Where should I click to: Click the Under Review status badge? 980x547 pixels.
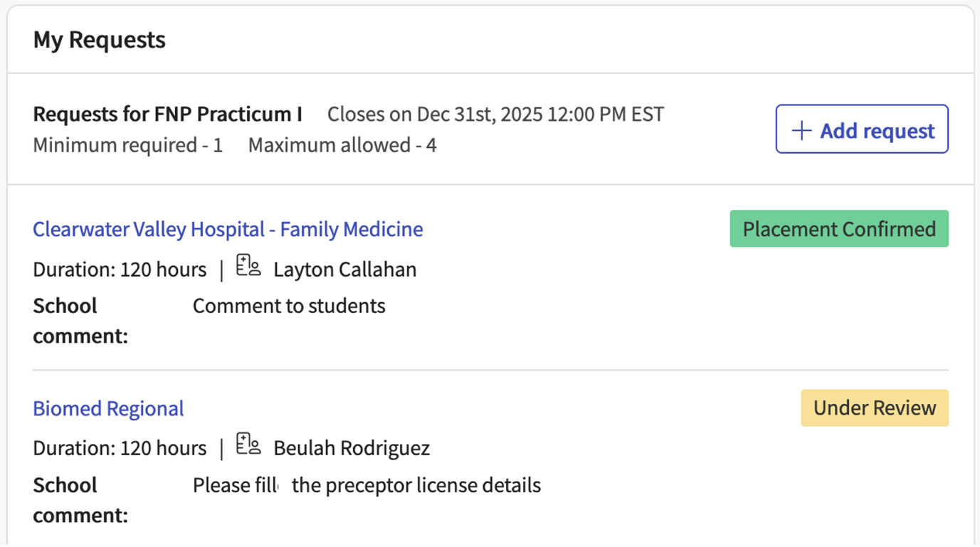pyautogui.click(x=875, y=408)
